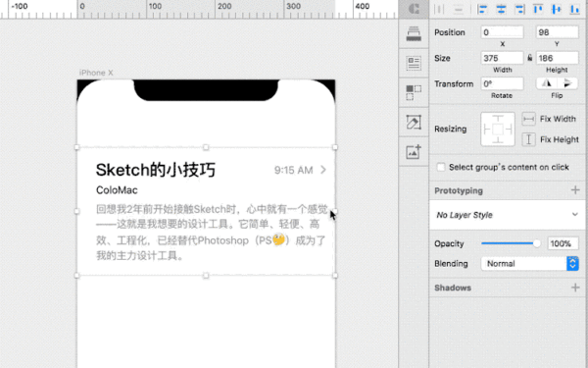The image size is (588, 368).
Task: Distribute selected layers horizontally
Action: coord(439,9)
